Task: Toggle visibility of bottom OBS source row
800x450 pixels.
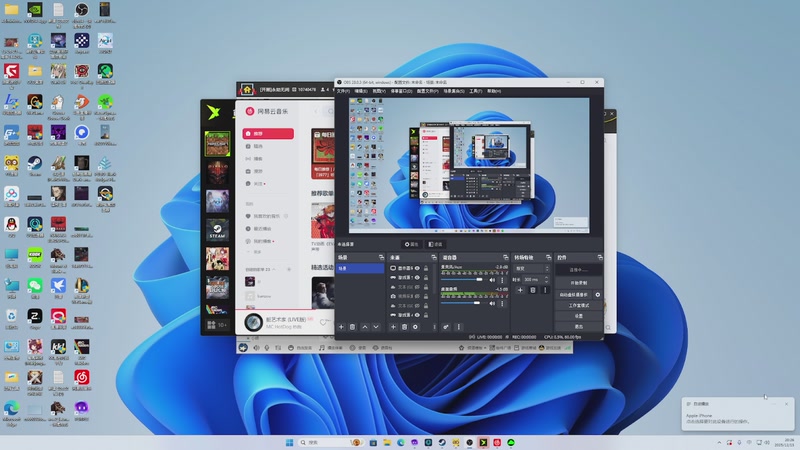Action: click(417, 315)
